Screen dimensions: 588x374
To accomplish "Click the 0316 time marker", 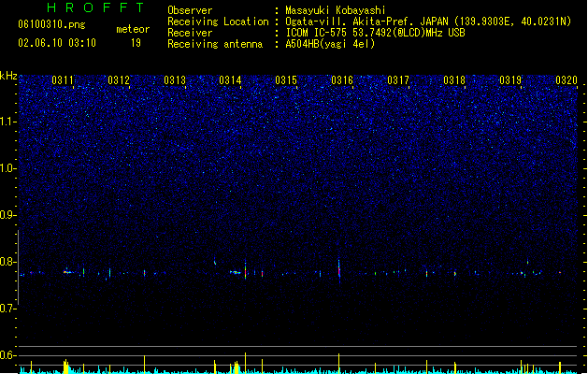I will click(342, 80).
